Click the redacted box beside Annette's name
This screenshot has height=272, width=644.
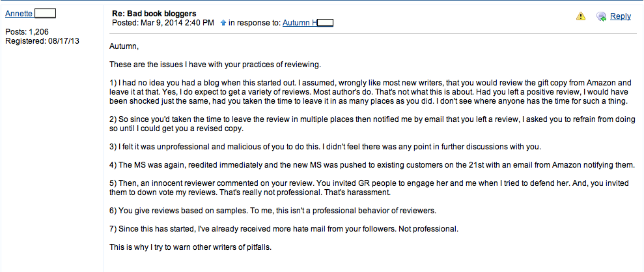tap(45, 14)
